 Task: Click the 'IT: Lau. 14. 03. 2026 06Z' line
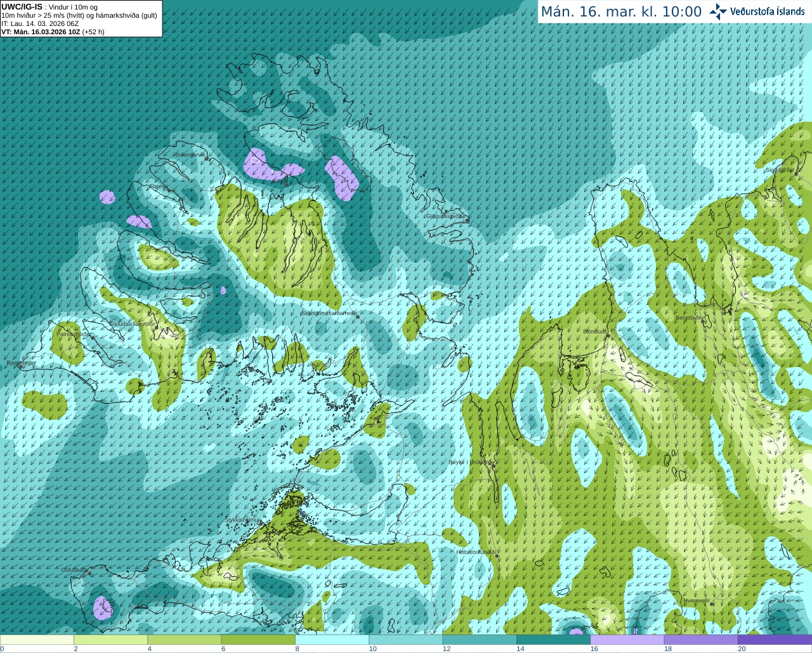[40, 23]
